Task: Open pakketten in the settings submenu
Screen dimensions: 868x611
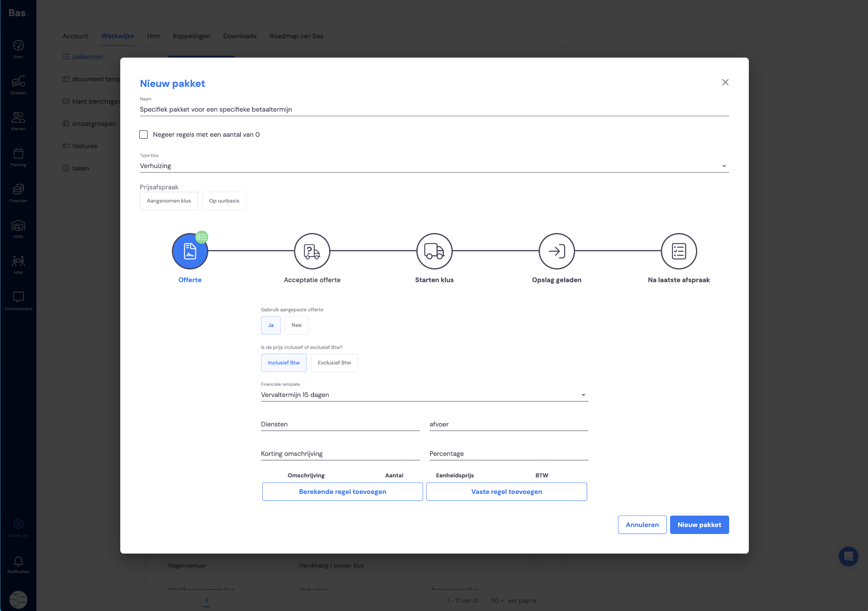Action: 87,57
